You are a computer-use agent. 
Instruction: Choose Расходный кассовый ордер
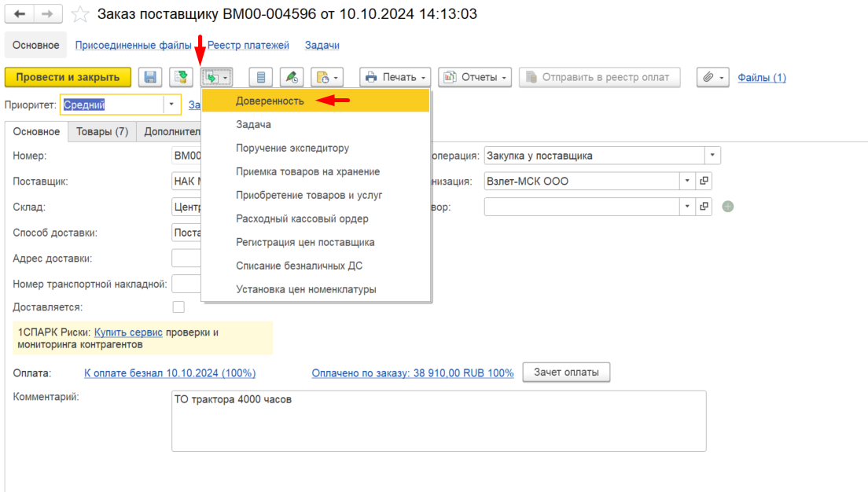point(315,218)
